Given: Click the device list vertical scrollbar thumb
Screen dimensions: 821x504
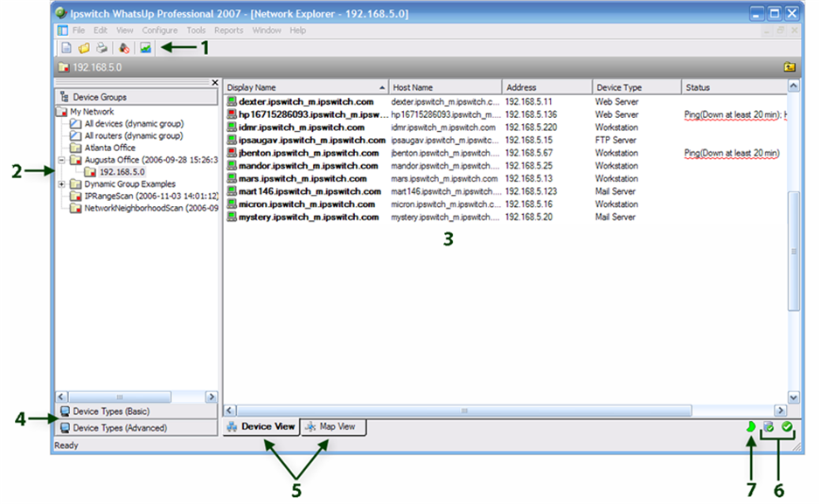Looking at the screenshot, I should click(794, 251).
